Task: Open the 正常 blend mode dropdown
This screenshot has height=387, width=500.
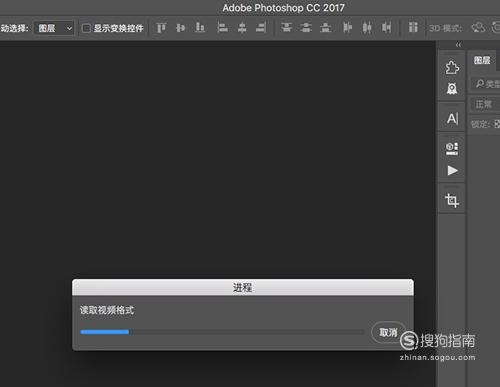Action: coord(485,104)
